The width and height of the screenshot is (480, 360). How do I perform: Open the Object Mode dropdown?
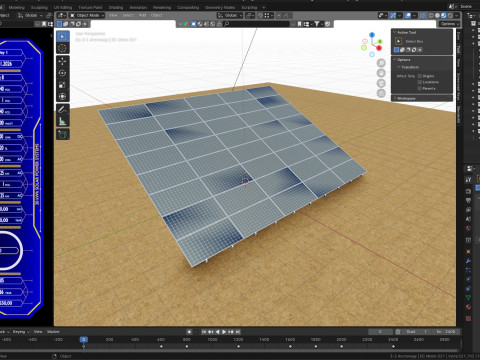click(87, 15)
